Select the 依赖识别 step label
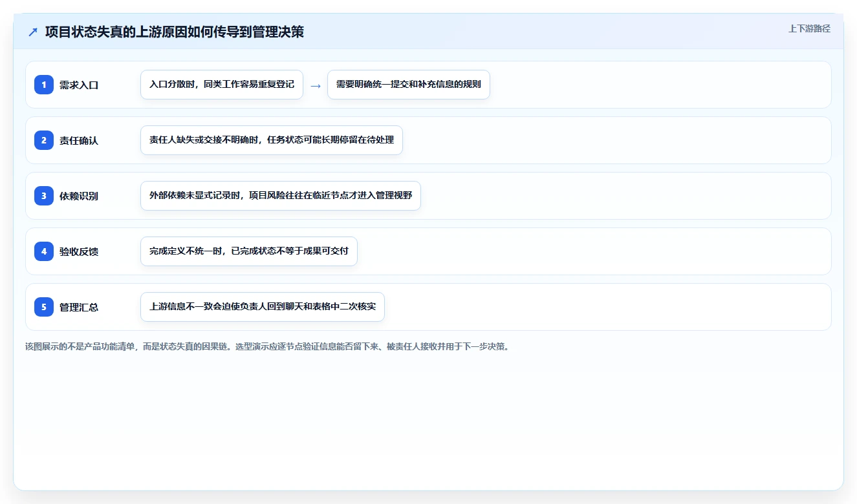The height and width of the screenshot is (504, 857). point(79,196)
